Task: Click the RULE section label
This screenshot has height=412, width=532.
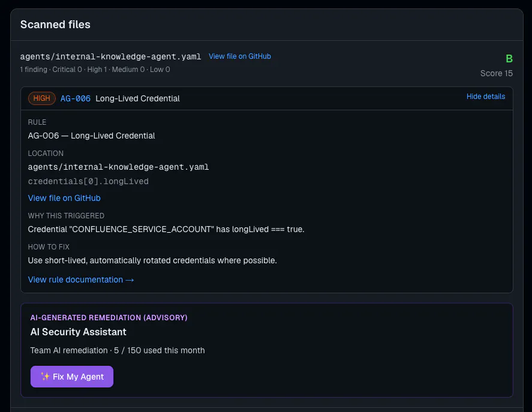Action: point(37,122)
